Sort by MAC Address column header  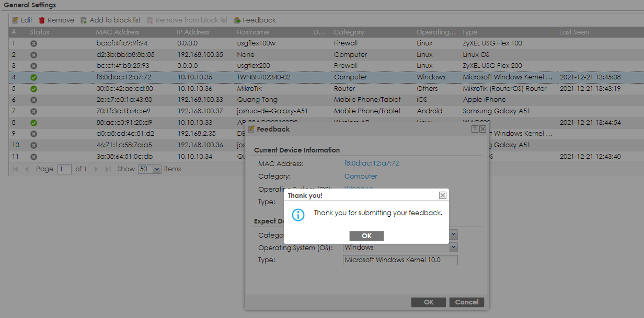[x=118, y=32]
